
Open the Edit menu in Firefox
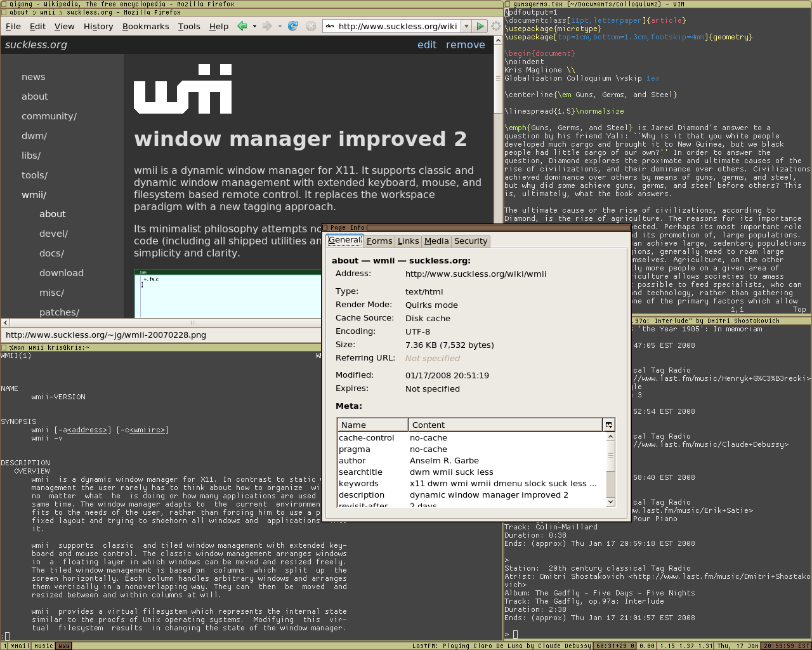(x=38, y=26)
